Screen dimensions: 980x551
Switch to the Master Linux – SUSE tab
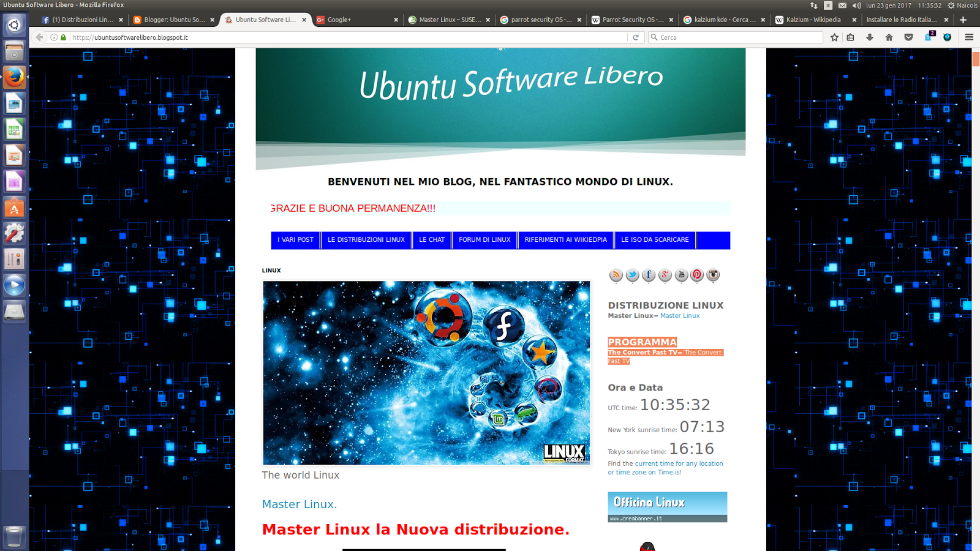449,20
